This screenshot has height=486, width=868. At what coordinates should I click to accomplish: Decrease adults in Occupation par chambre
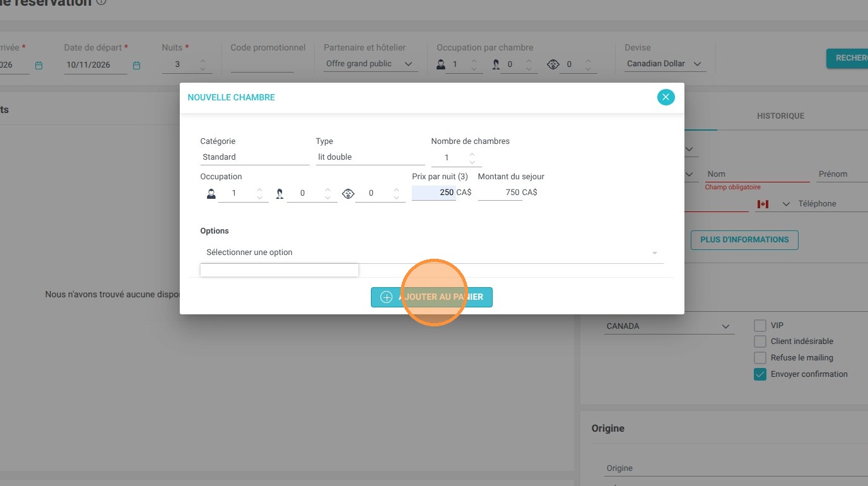pyautogui.click(x=474, y=68)
